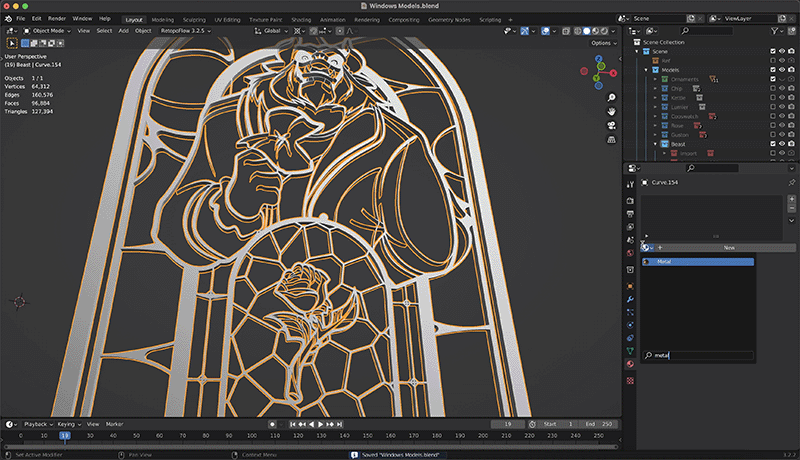800x460 pixels.
Task: Toggle Beast collection exclude checkbox
Action: 772,144
